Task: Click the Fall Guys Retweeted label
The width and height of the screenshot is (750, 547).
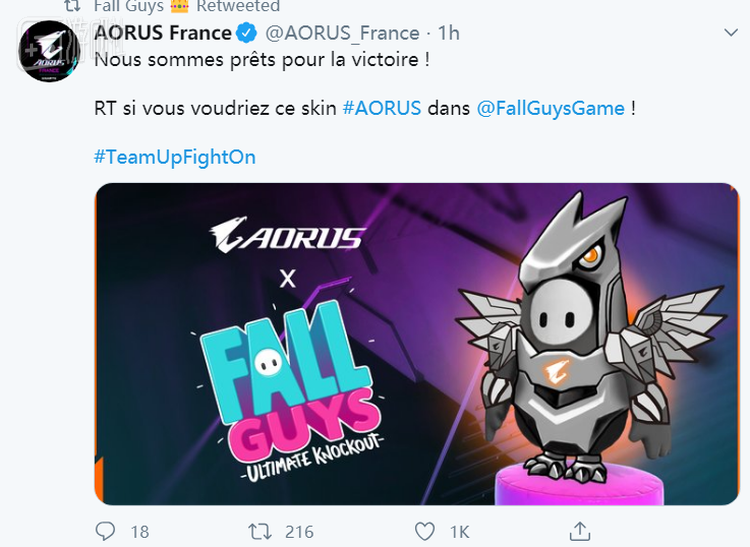Action: click(x=187, y=6)
